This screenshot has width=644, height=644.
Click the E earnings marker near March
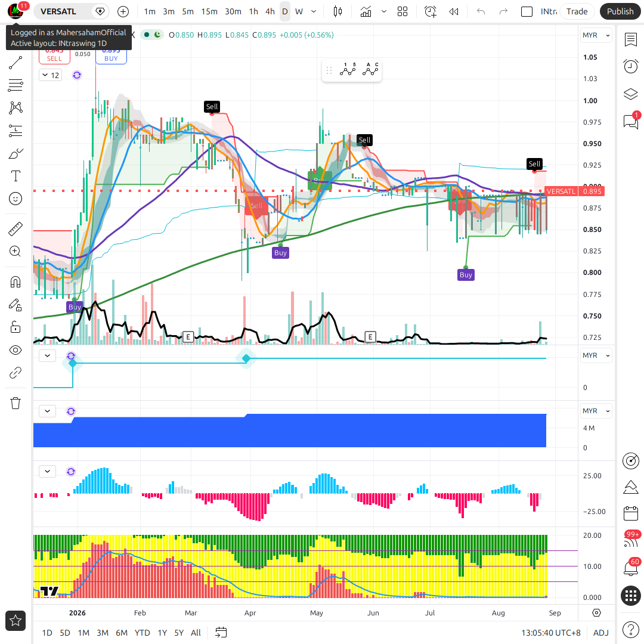(x=188, y=337)
